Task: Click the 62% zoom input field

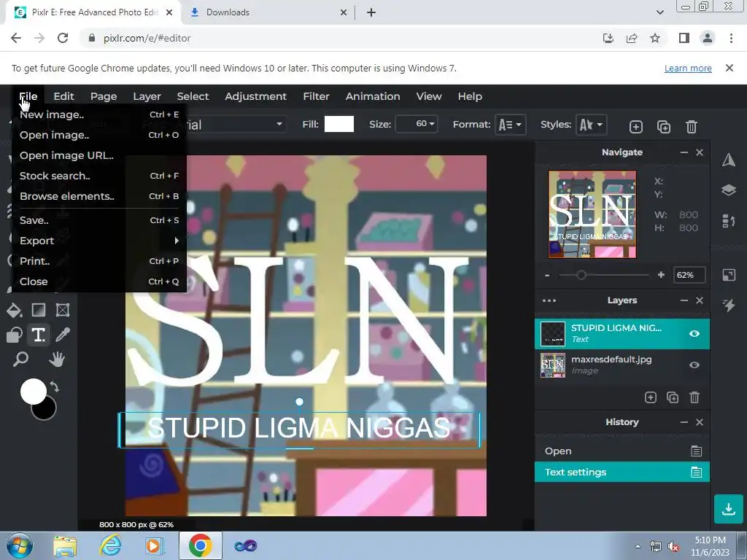Action: [689, 275]
